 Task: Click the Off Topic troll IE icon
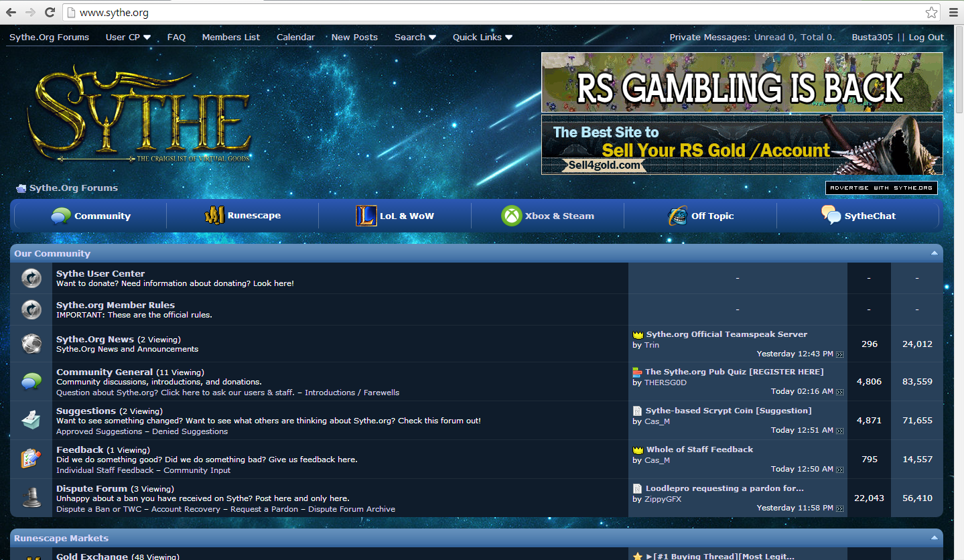[x=677, y=216]
